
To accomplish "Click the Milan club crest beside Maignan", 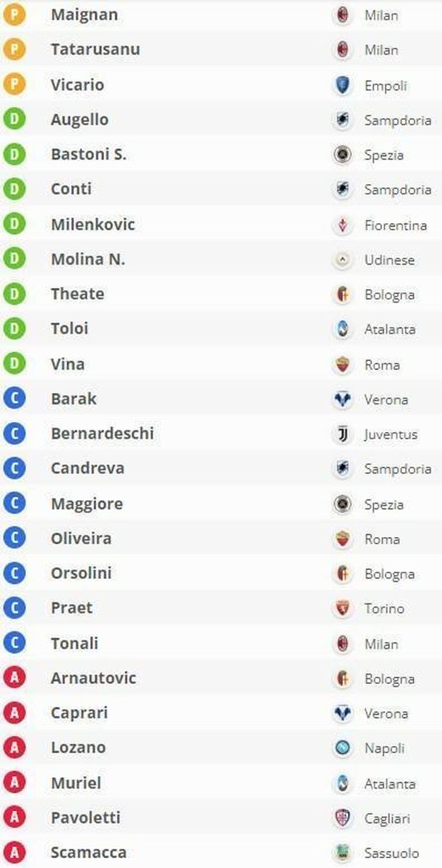I will [x=343, y=15].
